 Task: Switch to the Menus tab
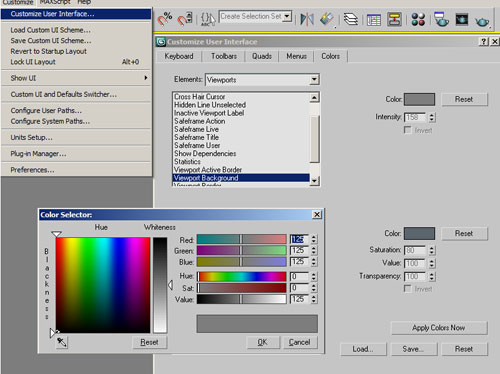[x=296, y=56]
